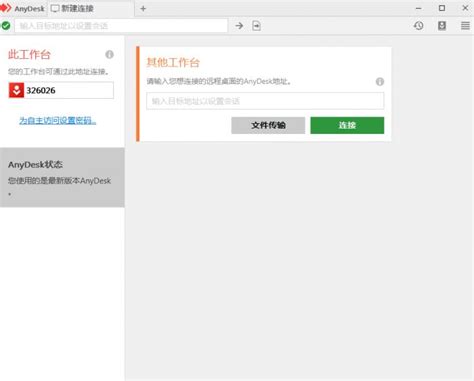Focus the remote address field in 其他工作台
Image resolution: width=474 pixels, height=381 pixels.
pos(265,101)
